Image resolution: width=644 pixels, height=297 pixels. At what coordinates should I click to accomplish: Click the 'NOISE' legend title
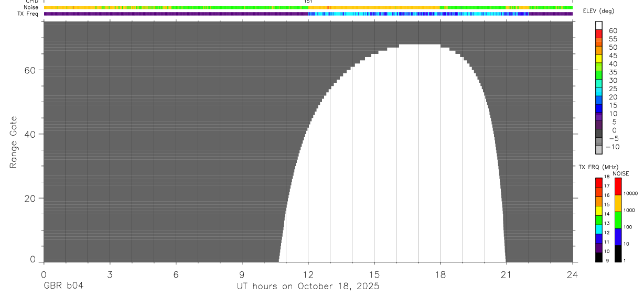[x=621, y=173]
